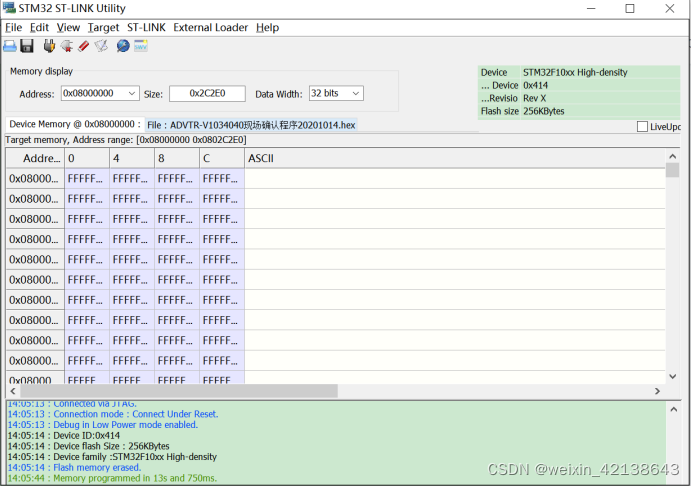
Task: Click log line 'Device flash Size : 256KBytes'
Action: 89,446
